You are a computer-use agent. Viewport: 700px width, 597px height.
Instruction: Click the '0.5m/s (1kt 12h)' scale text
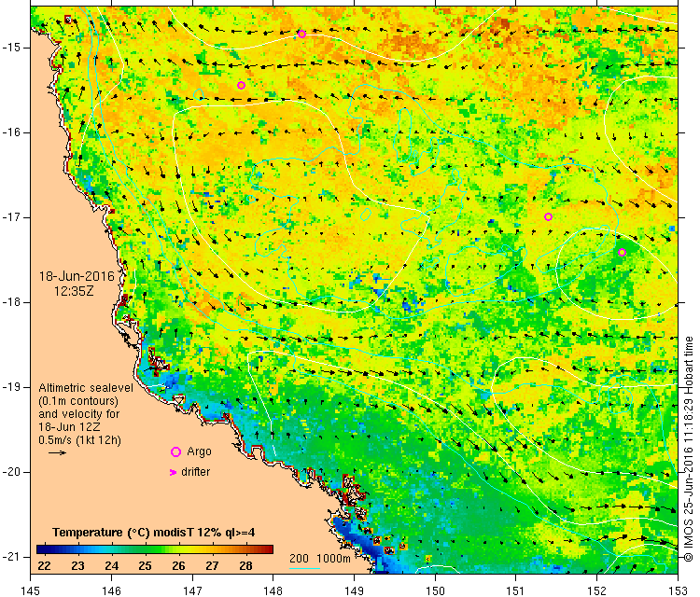tap(80, 440)
